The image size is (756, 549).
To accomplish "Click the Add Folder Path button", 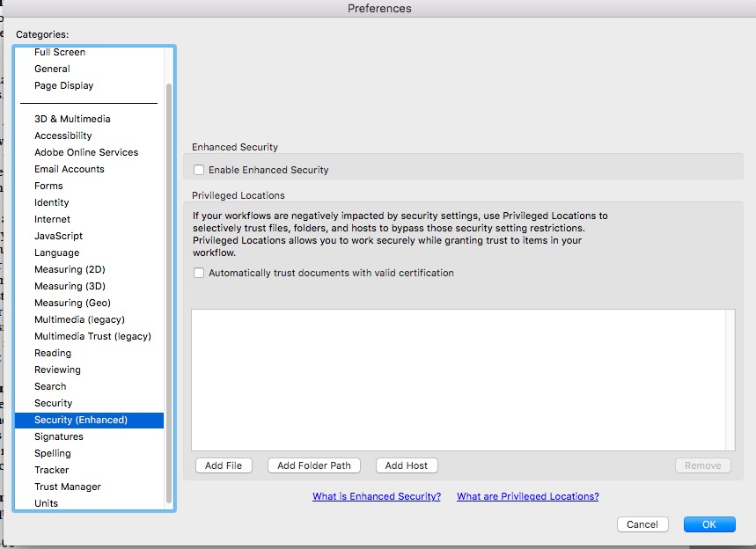I will tap(313, 465).
